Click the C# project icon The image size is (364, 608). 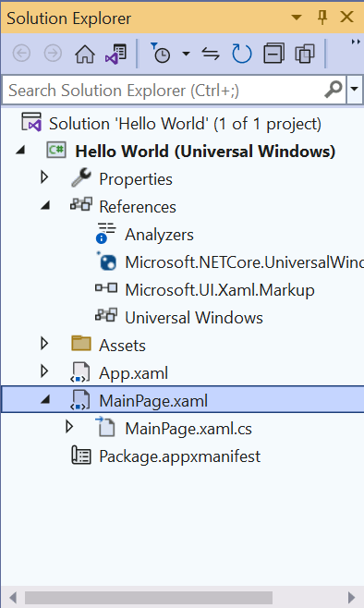click(56, 150)
